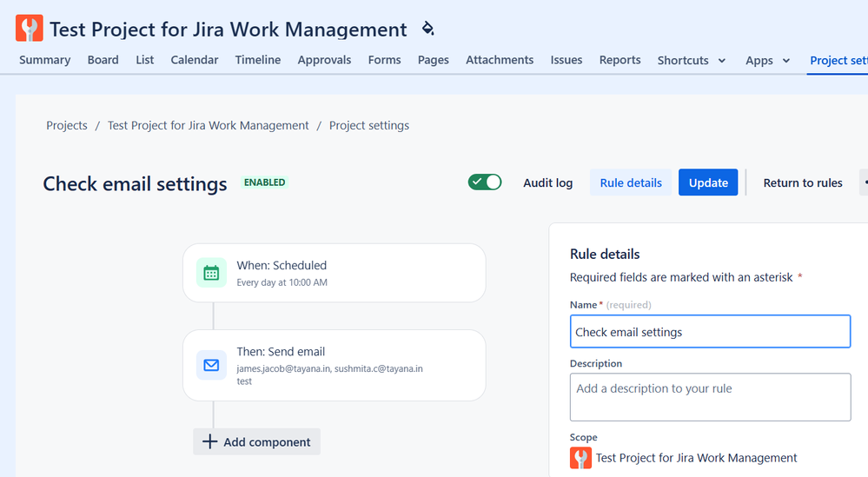Click the project avatar icon in header
The image size is (868, 477).
(x=30, y=28)
